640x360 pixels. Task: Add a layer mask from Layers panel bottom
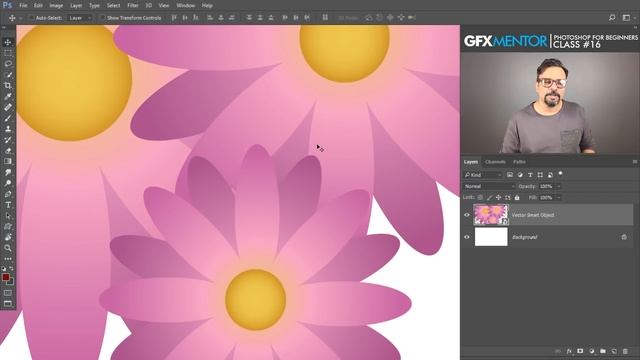[x=580, y=351]
